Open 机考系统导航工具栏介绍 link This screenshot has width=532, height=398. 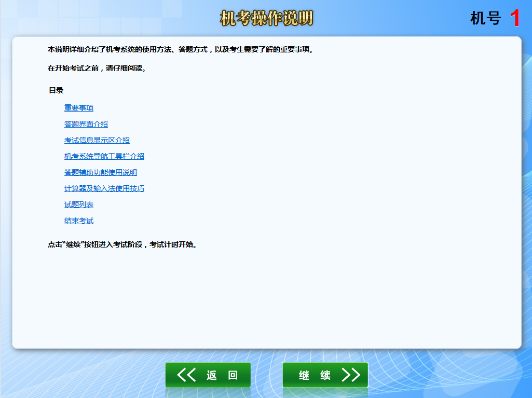[104, 156]
